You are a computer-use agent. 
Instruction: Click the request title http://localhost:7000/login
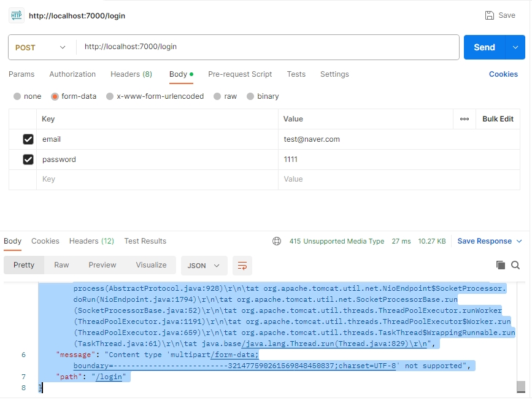pos(77,16)
